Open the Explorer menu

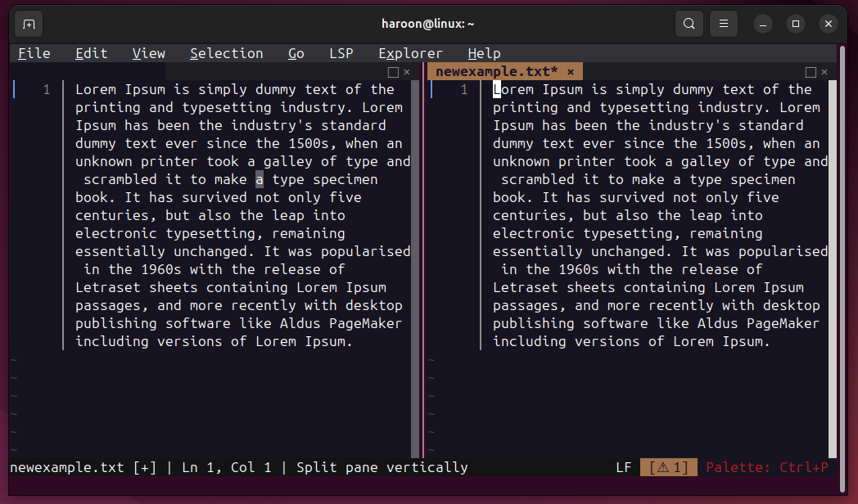click(x=410, y=53)
